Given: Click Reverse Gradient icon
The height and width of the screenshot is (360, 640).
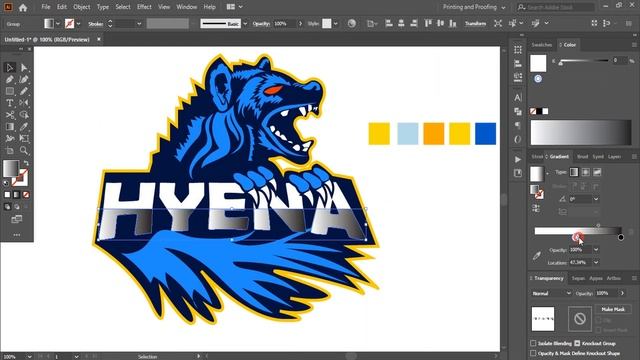Looking at the screenshot, I should (536, 208).
